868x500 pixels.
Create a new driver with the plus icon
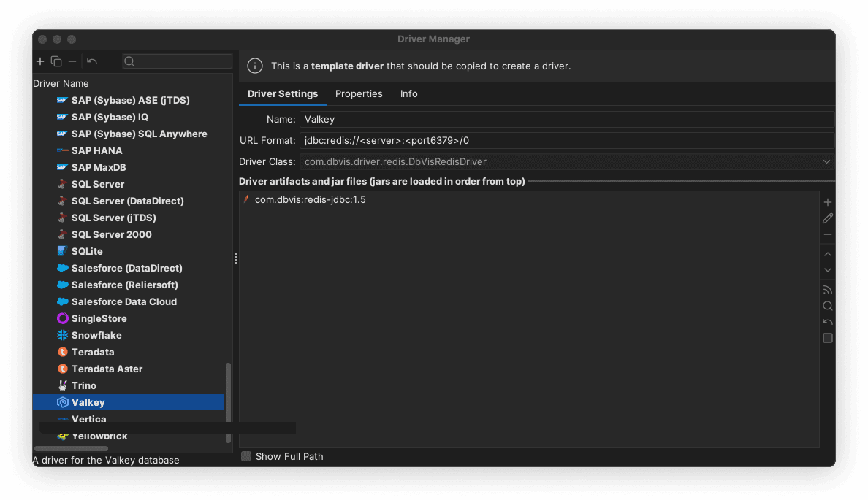coord(40,61)
